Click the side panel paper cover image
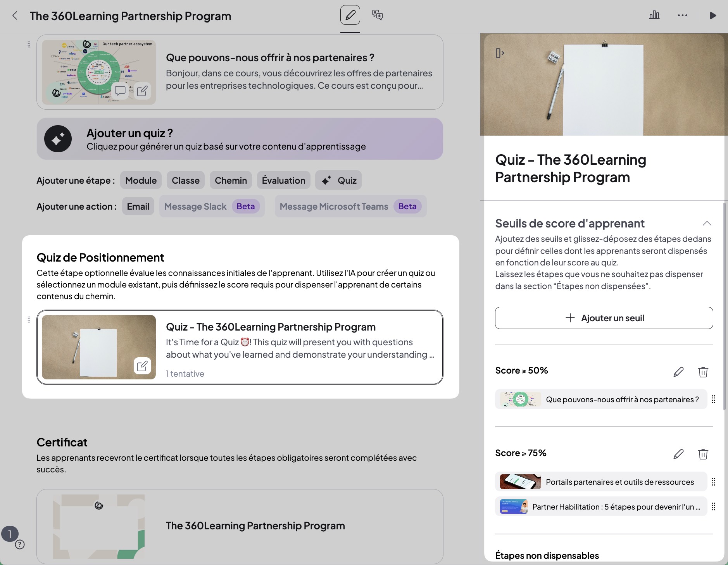 (x=604, y=84)
